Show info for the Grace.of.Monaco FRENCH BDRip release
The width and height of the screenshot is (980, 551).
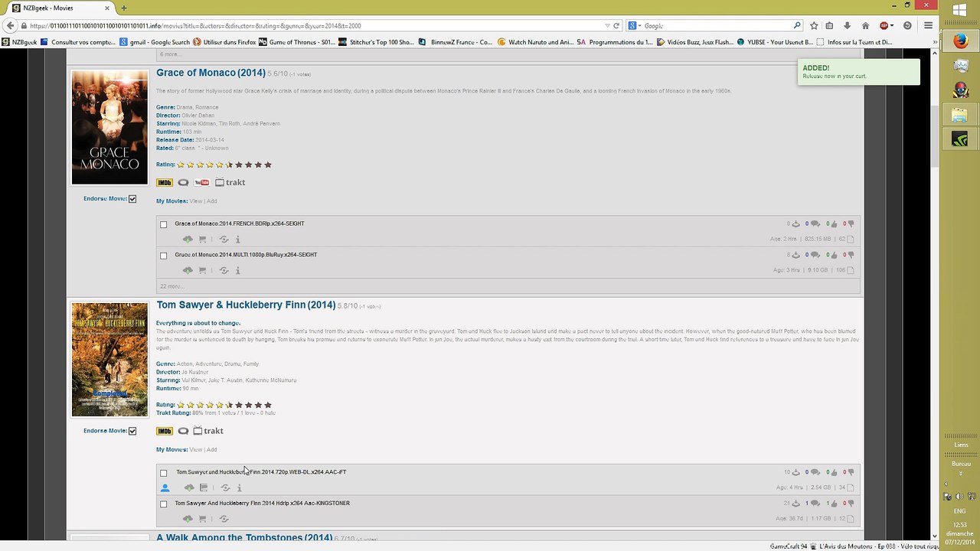coord(237,239)
